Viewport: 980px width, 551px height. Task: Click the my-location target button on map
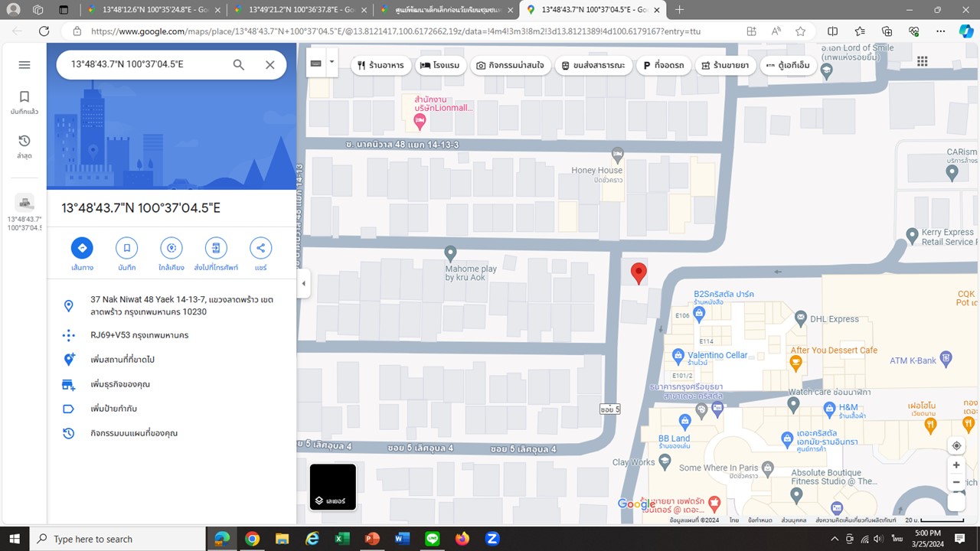956,446
